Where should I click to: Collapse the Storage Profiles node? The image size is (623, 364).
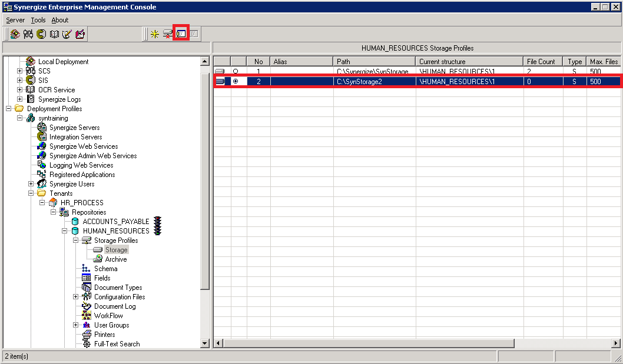point(75,240)
